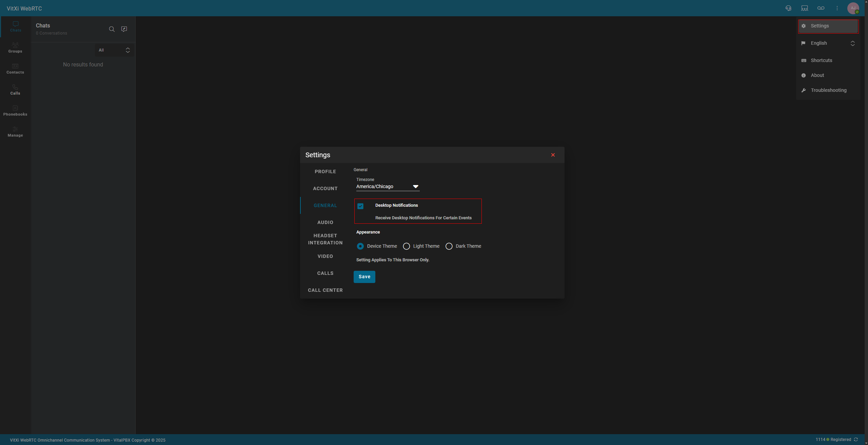Open the Phonebooks sidebar section
The image size is (868, 445).
15,110
